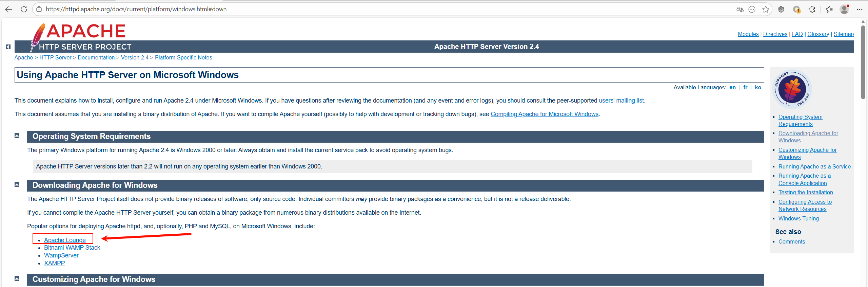The height and width of the screenshot is (287, 868).
Task: Jump to Testing the Installation
Action: point(806,192)
